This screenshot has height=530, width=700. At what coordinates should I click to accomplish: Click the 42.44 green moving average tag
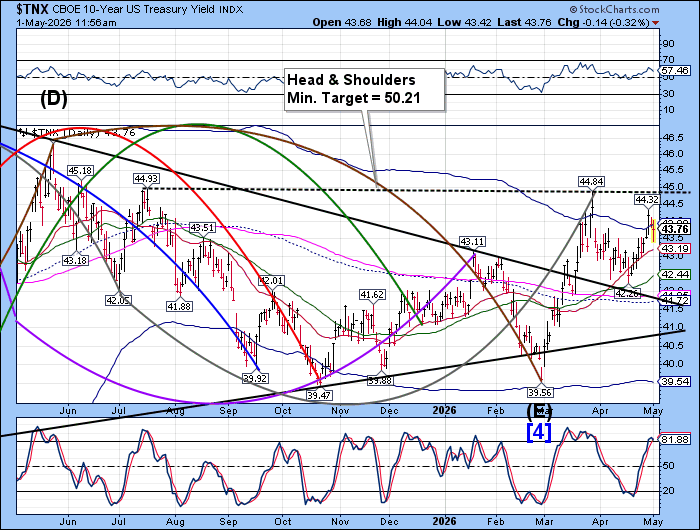click(x=675, y=275)
